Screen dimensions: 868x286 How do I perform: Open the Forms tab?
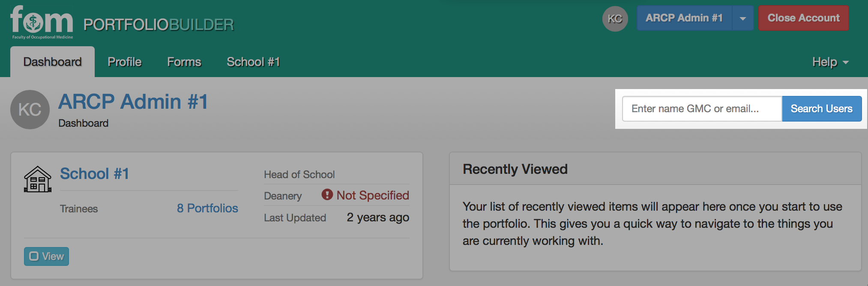pyautogui.click(x=184, y=62)
